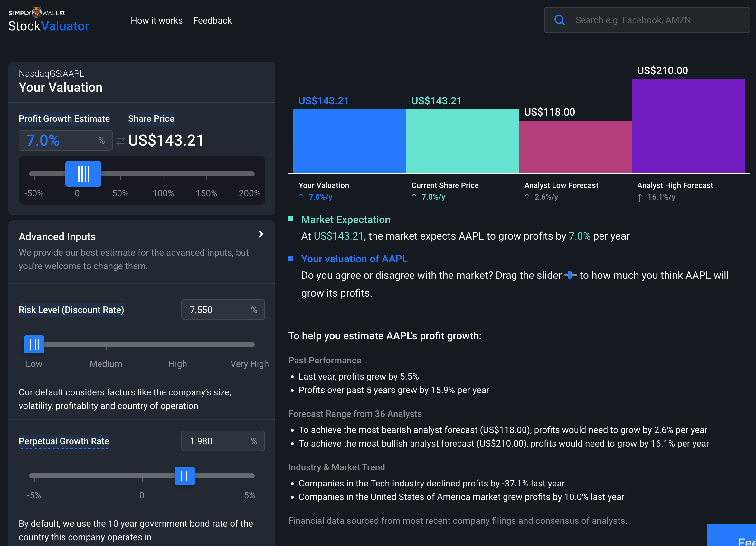Viewport: 756px width, 546px height.
Task: Click the -5% label on perpetual growth slider
Action: [34, 495]
